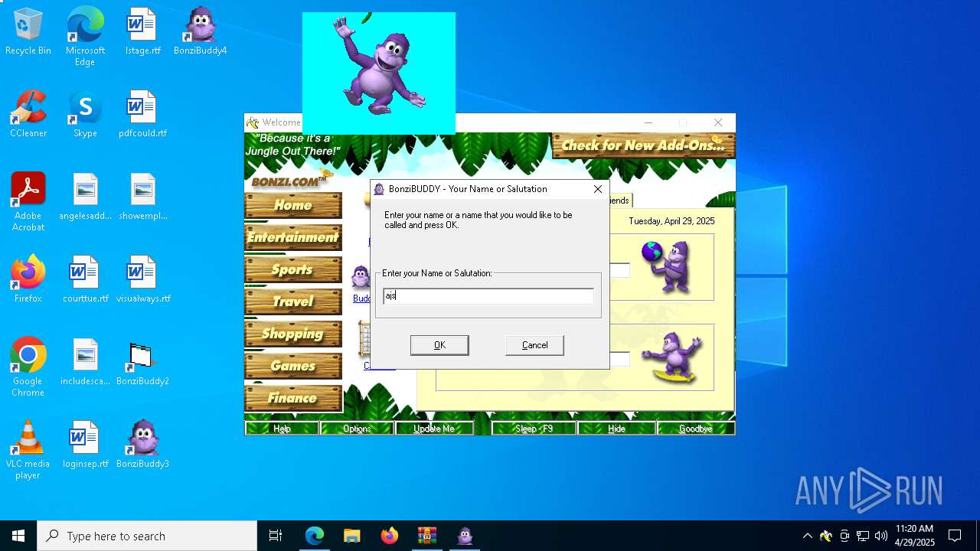The image size is (980, 551).
Task: Click OK in the Name dialog
Action: tap(439, 345)
